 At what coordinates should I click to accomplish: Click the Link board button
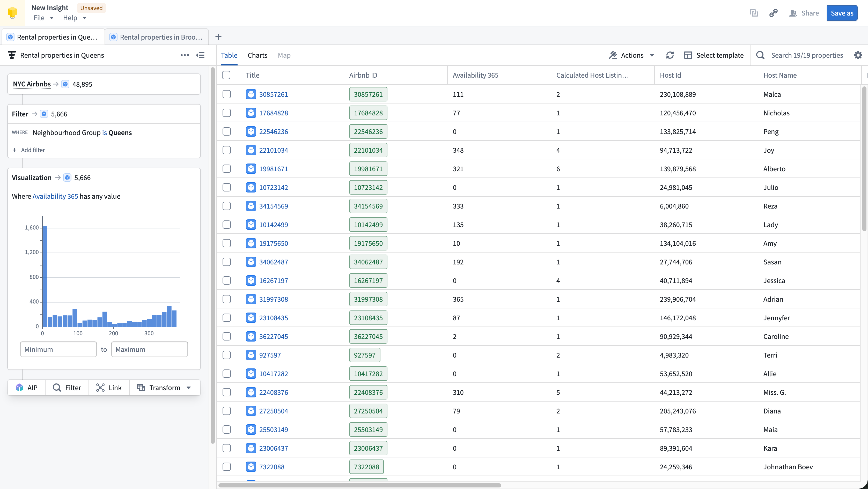coord(109,388)
